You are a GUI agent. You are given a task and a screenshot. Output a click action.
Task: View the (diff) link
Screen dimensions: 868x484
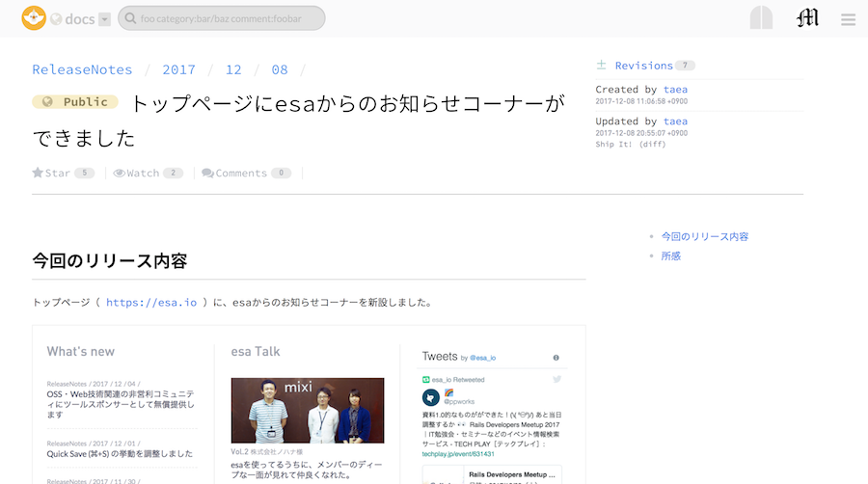pyautogui.click(x=652, y=144)
